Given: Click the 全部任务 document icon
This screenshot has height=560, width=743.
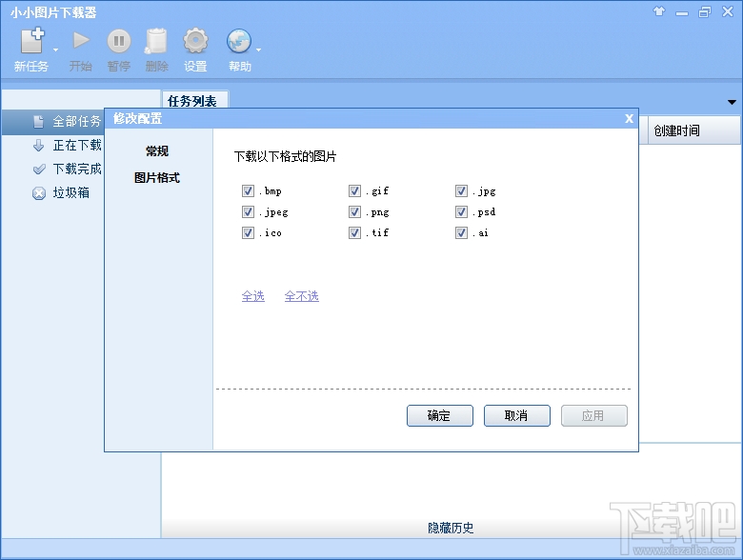Looking at the screenshot, I should [x=39, y=122].
